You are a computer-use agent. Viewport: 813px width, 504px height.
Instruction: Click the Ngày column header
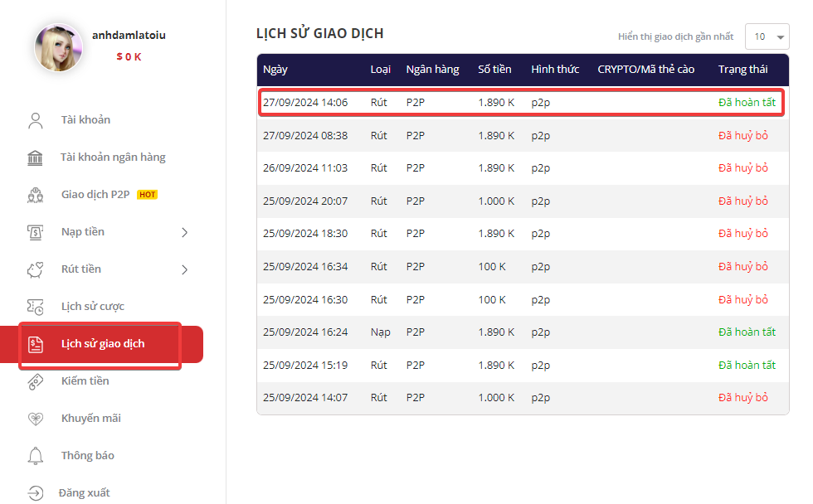coord(275,70)
